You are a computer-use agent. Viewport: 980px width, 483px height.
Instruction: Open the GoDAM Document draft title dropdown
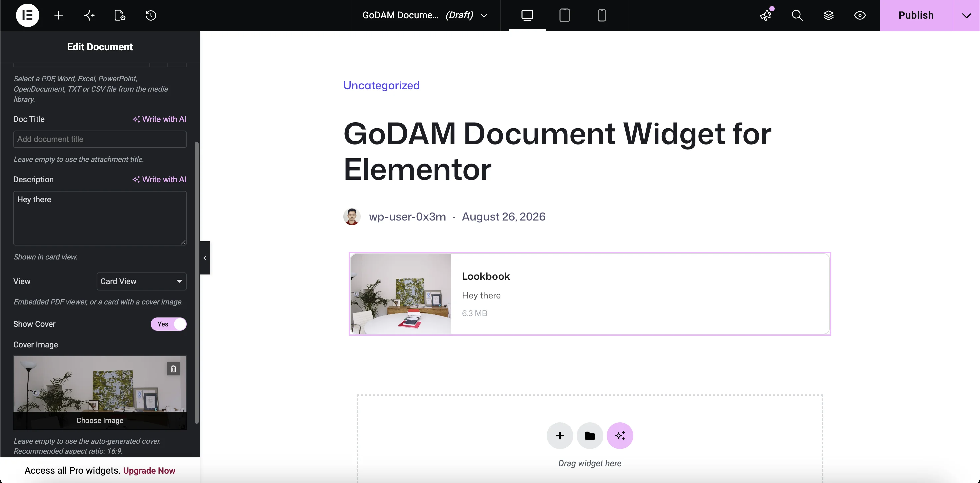pos(425,15)
